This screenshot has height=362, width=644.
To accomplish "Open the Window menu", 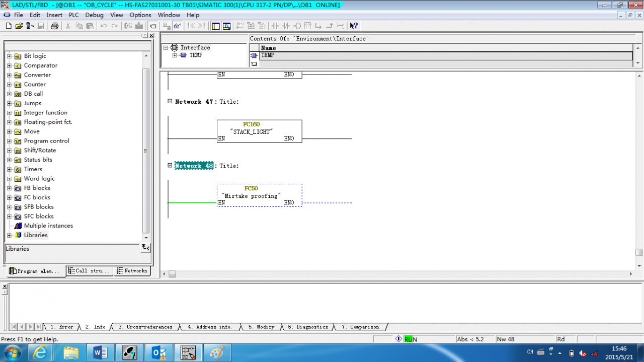I will point(169,15).
